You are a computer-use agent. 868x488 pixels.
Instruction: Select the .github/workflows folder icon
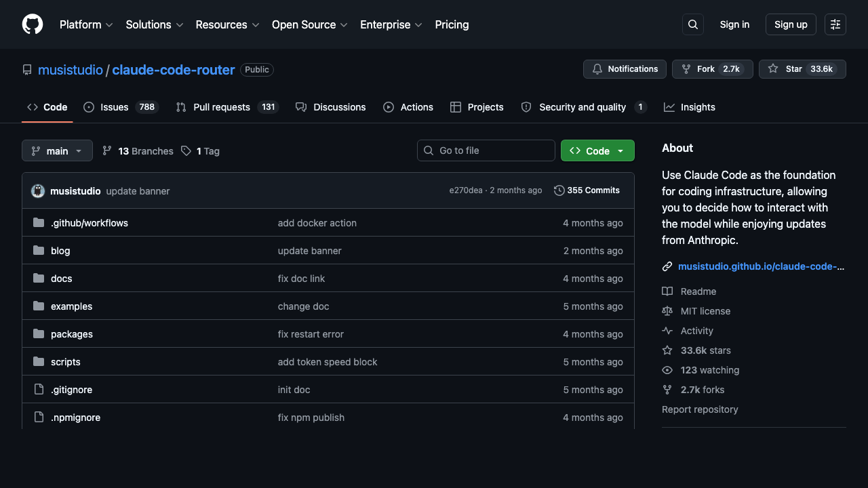pyautogui.click(x=39, y=223)
